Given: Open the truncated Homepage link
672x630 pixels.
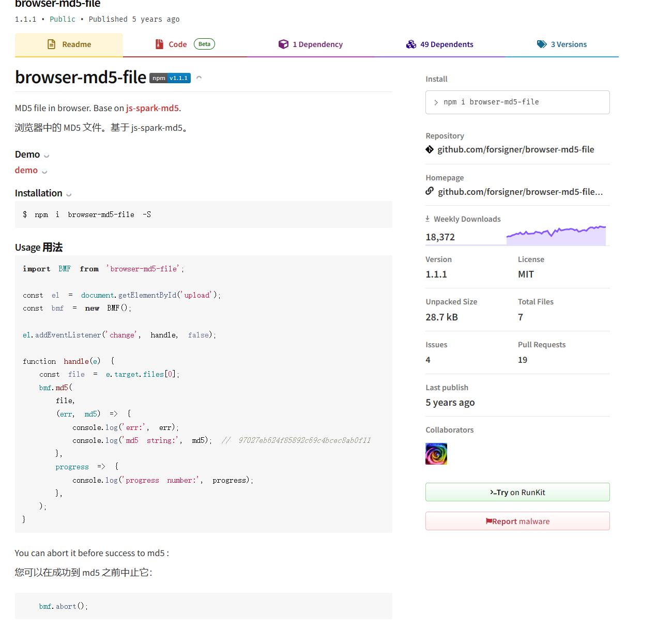Looking at the screenshot, I should pos(520,192).
